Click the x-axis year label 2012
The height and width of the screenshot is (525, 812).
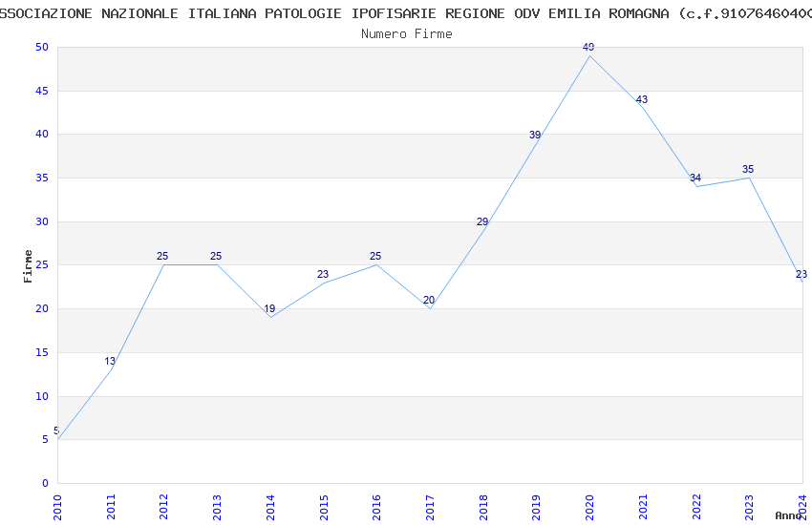(163, 507)
